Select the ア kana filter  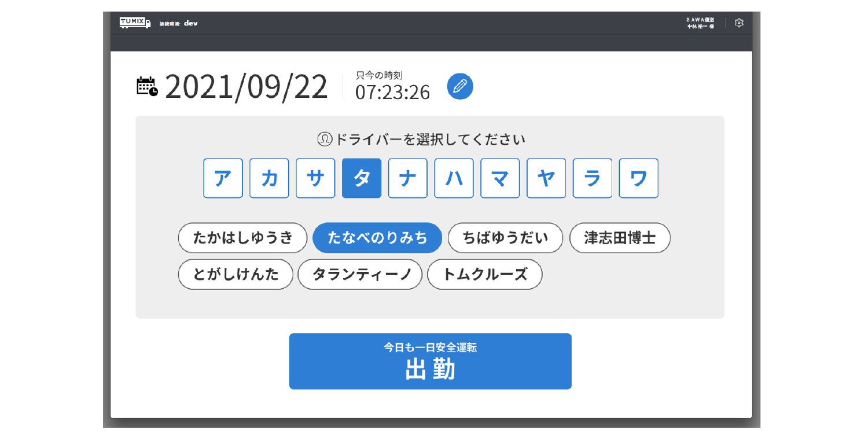(x=223, y=178)
